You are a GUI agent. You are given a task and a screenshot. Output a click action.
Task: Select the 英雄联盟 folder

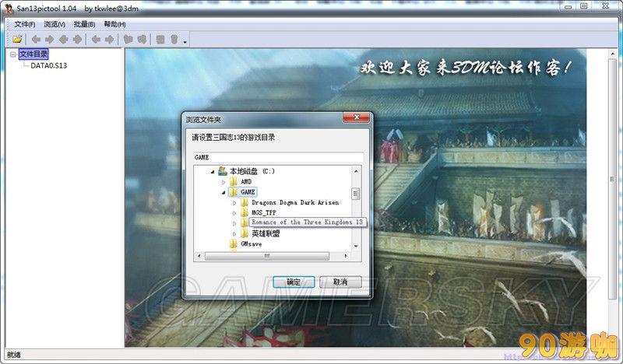tap(266, 233)
